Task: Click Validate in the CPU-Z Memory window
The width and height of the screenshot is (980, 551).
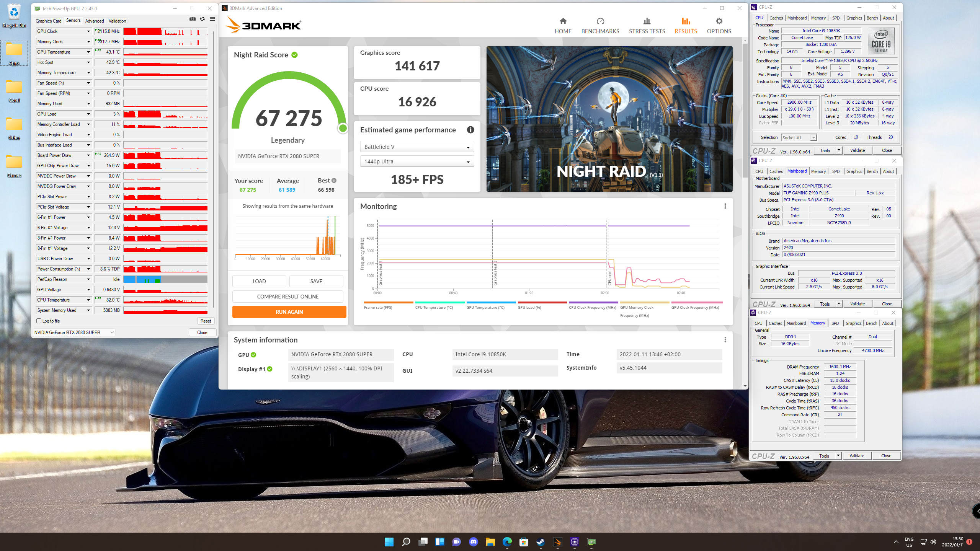Action: click(857, 456)
